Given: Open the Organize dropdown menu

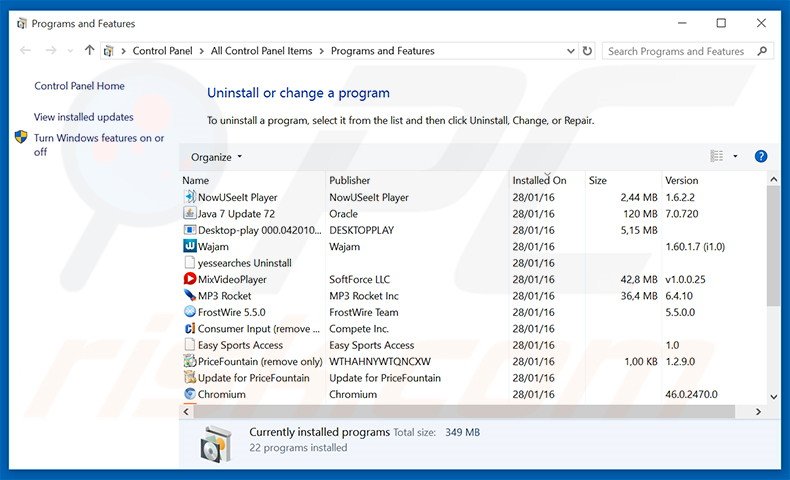Looking at the screenshot, I should click(216, 157).
